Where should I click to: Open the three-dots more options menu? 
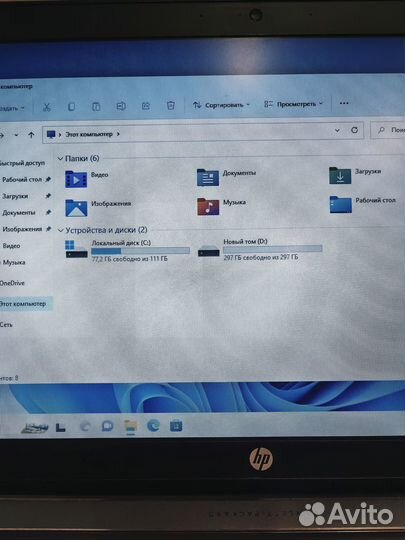coord(344,103)
